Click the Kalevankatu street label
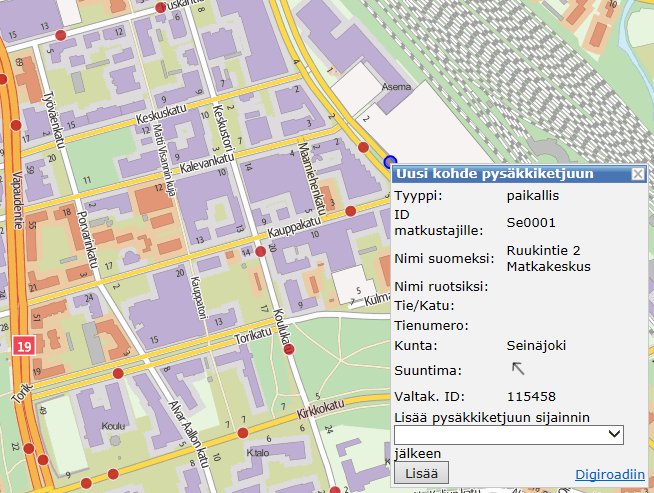Viewport: 654px width, 493px height. 207,163
